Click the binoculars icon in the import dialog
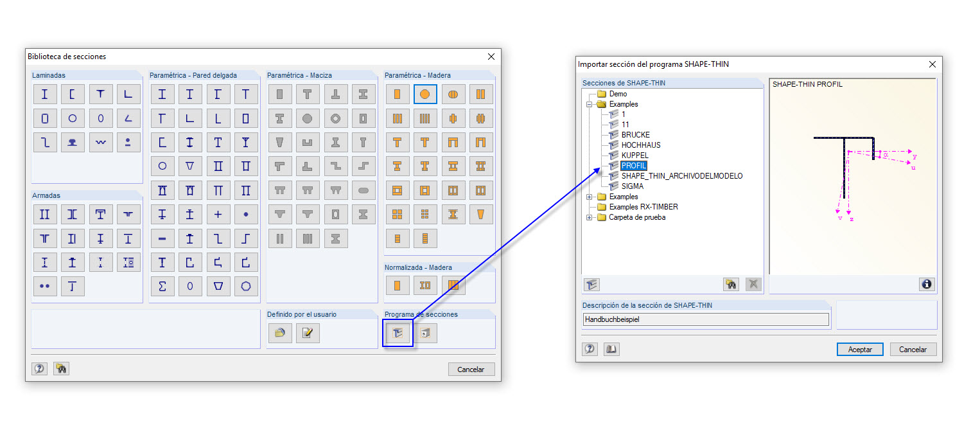Image resolution: width=980 pixels, height=428 pixels. point(731,284)
